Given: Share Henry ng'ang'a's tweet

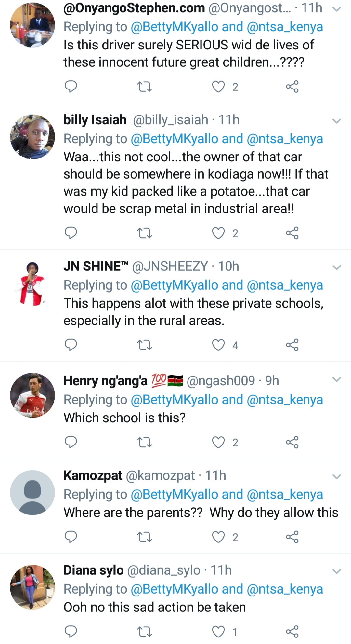Looking at the screenshot, I should (292, 442).
